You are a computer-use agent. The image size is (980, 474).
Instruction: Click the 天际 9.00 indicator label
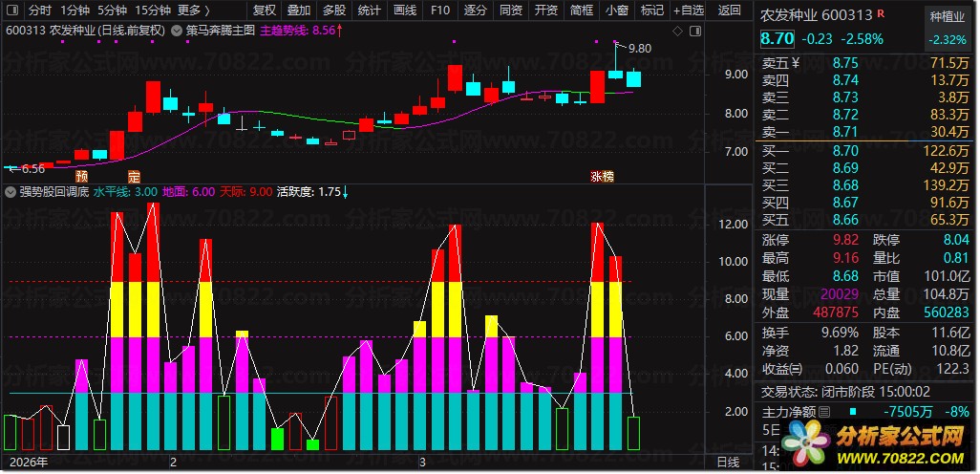[x=245, y=192]
